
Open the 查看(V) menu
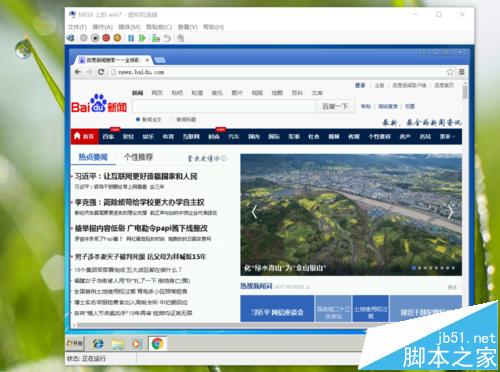(x=187, y=27)
